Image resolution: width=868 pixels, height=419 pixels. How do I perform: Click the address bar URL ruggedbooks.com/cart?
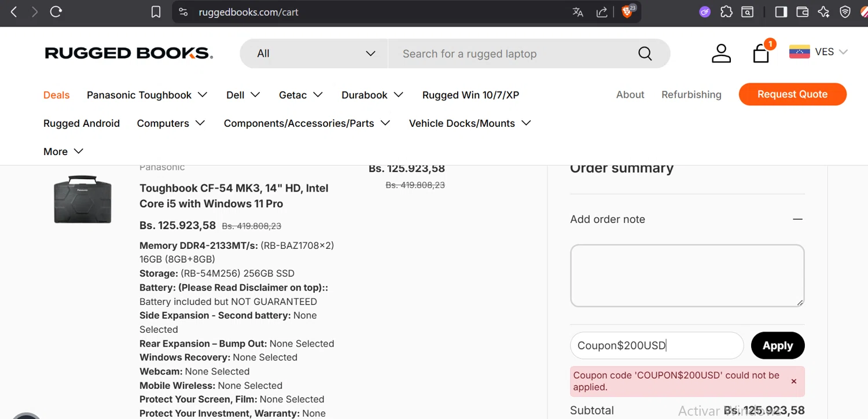pos(249,12)
